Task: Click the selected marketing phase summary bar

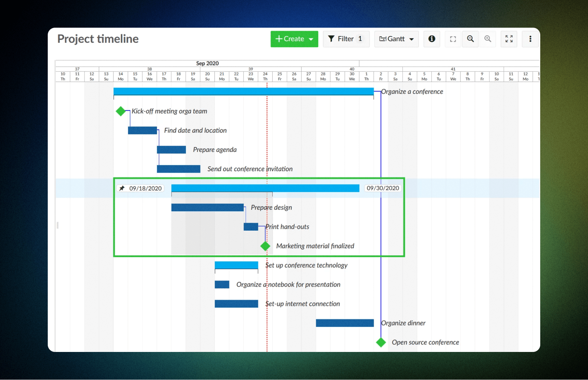Action: click(265, 188)
